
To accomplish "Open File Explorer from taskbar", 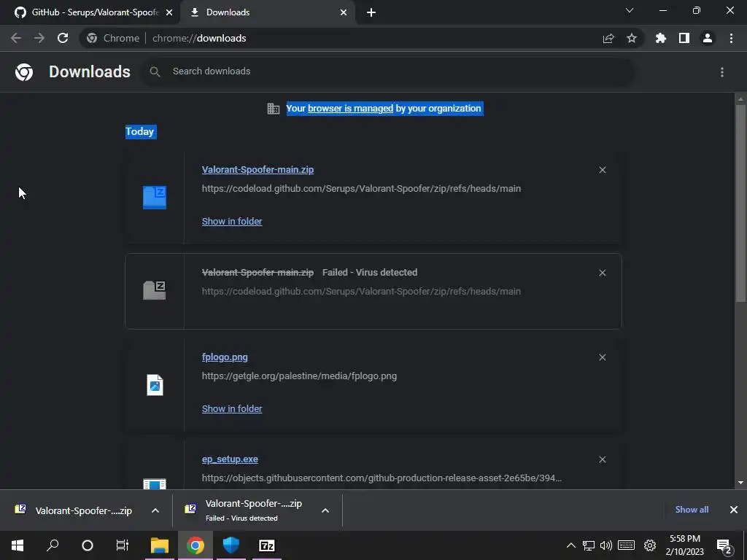I will pos(160,545).
